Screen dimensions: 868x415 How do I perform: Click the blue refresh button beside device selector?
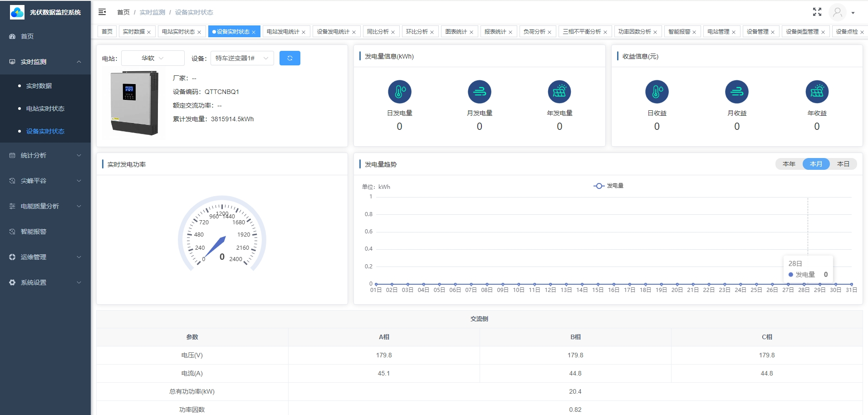click(x=289, y=58)
